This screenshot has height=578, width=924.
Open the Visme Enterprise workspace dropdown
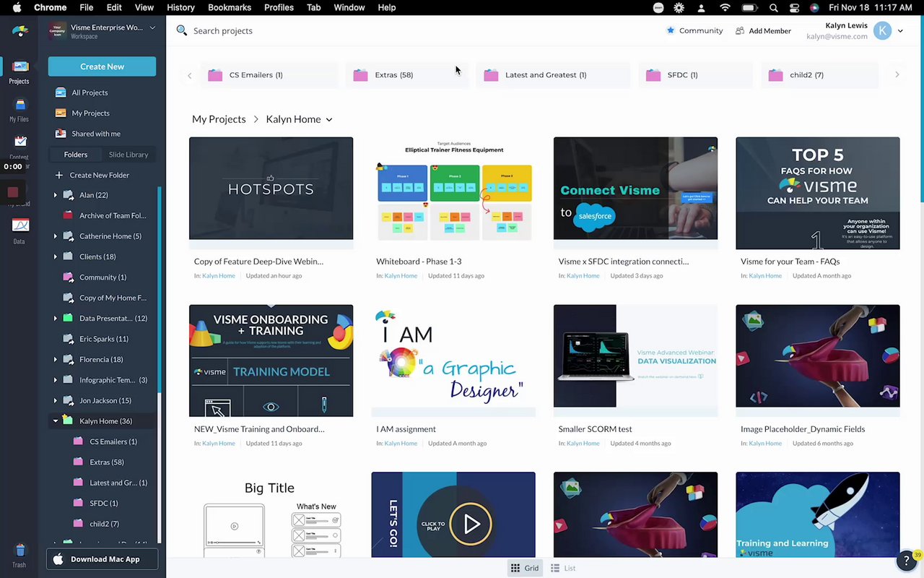[152, 27]
